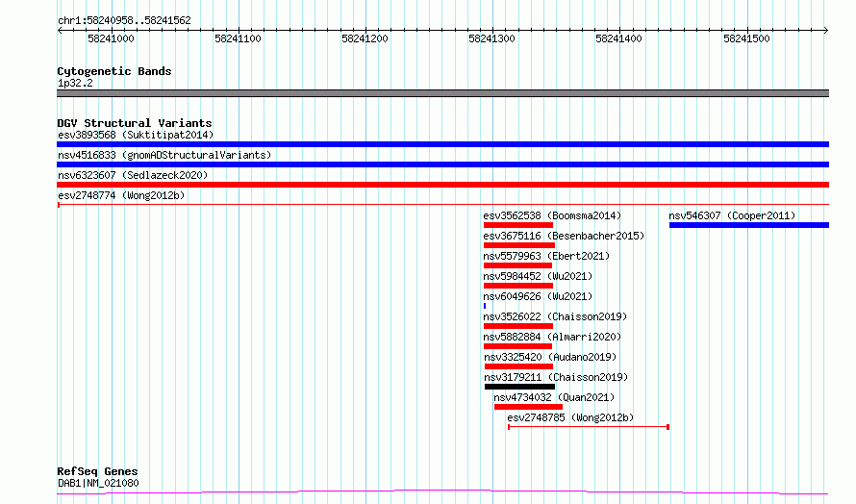Click the 58241100 ruler position
This screenshot has height=504, width=856.
238,38
